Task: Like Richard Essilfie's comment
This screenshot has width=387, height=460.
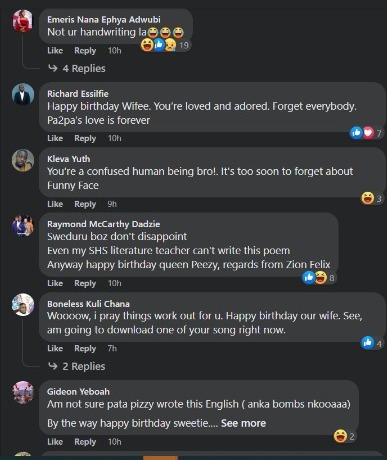Action: [x=55, y=138]
